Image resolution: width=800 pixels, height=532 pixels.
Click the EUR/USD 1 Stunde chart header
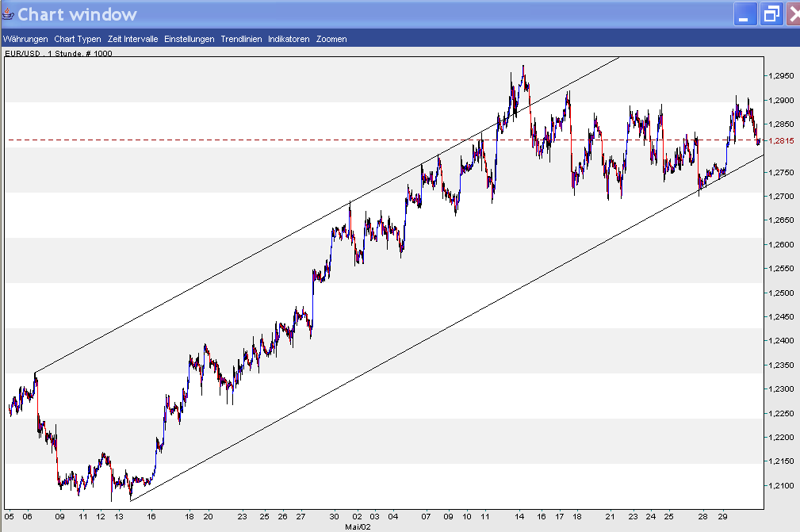[59, 54]
